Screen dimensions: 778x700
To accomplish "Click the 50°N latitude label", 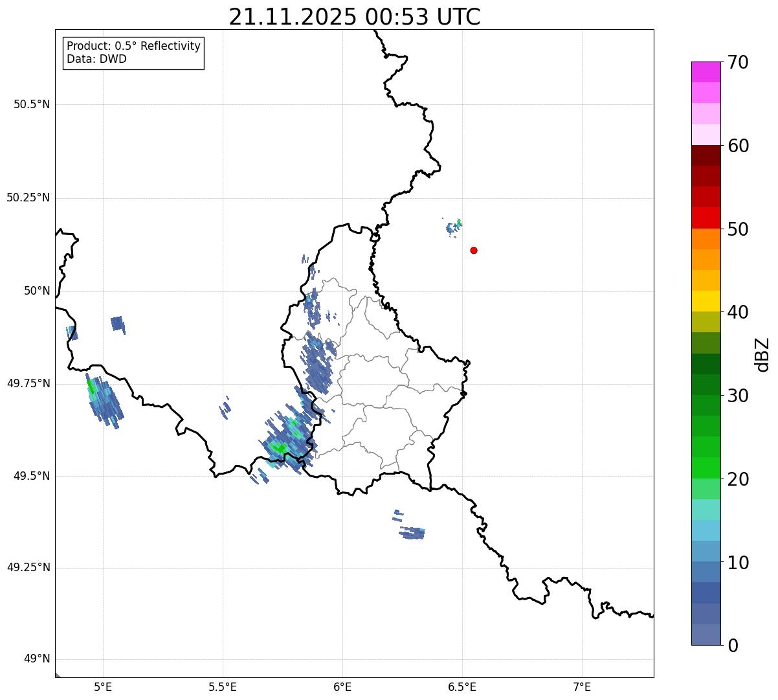I will 38,291.
